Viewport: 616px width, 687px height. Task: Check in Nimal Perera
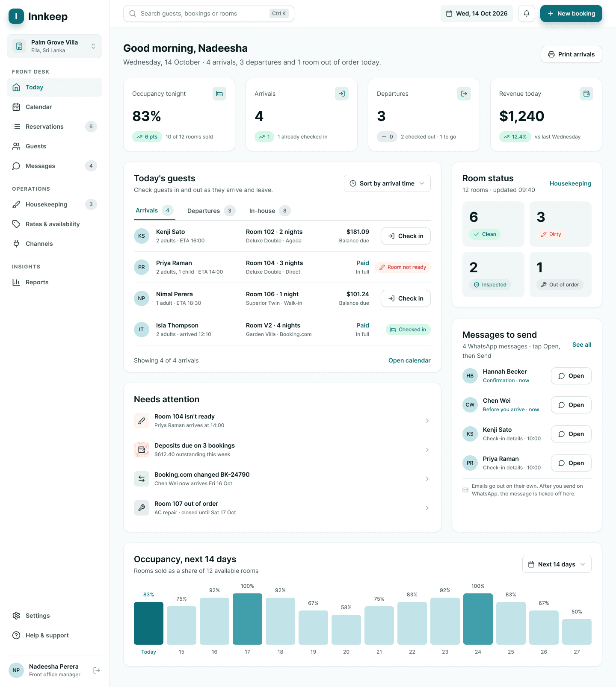(406, 298)
